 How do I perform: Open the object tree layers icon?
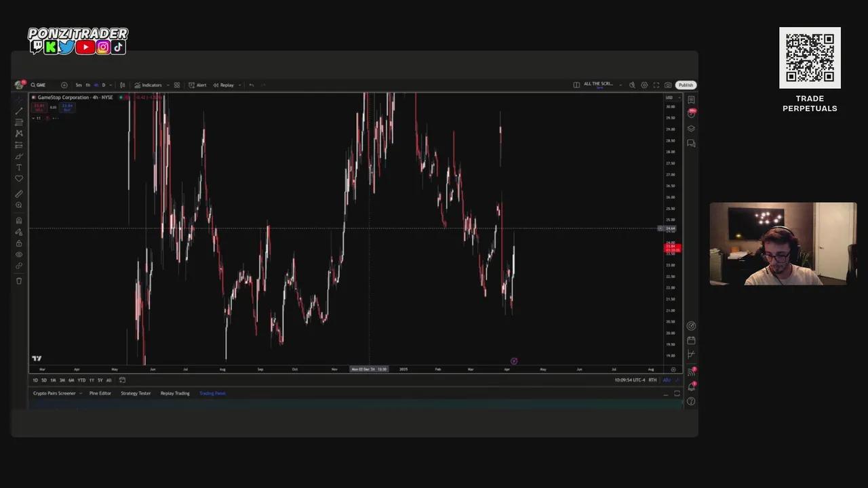pyautogui.click(x=691, y=129)
